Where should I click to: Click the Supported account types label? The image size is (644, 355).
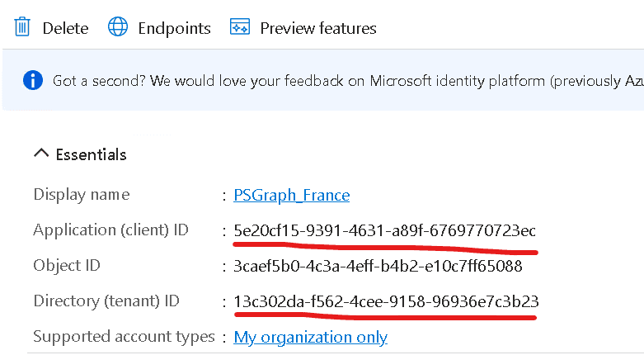(x=124, y=337)
